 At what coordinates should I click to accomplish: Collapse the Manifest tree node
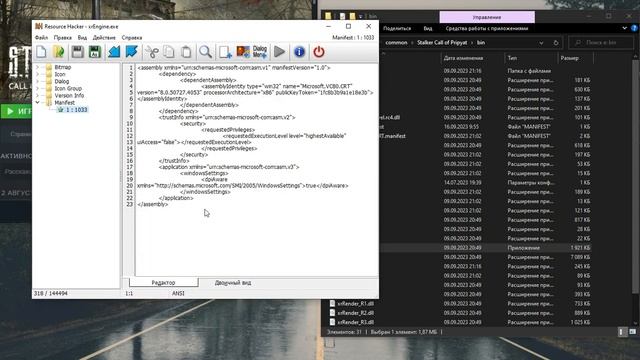[x=38, y=102]
